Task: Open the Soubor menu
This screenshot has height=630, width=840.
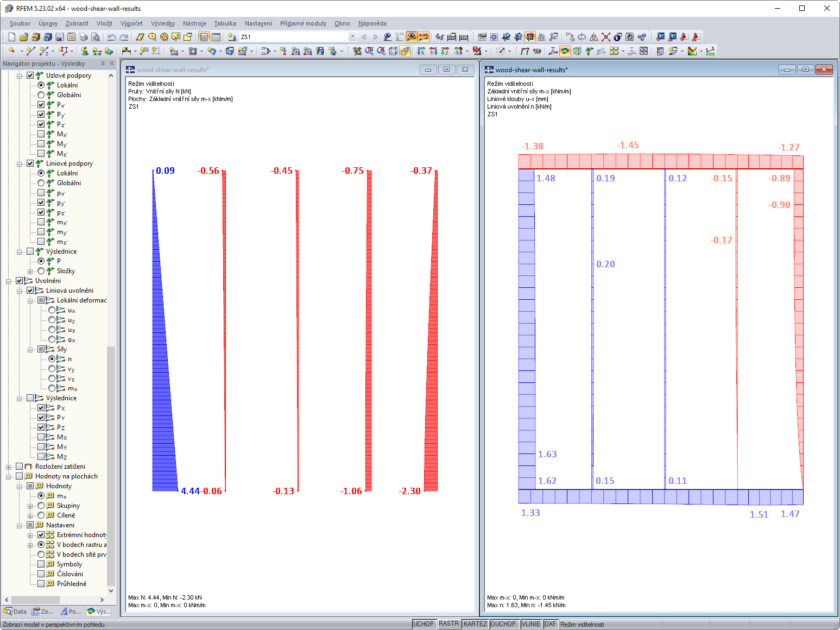Action: click(20, 23)
